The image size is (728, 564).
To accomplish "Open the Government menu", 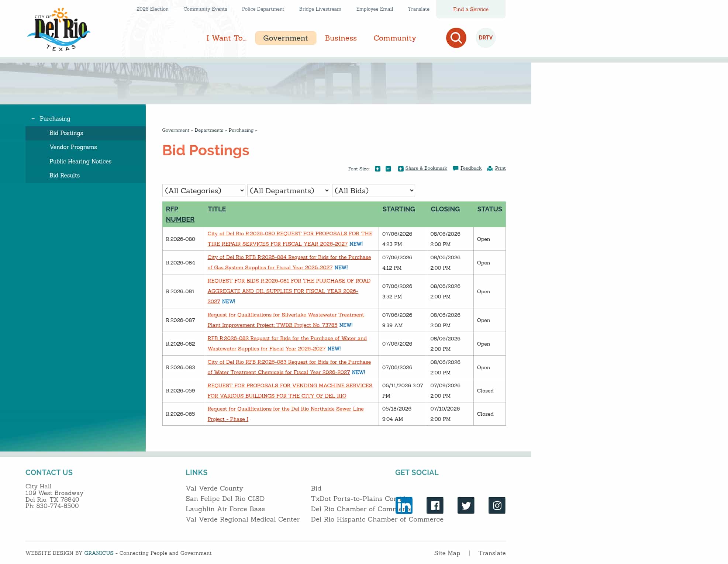I will point(286,38).
